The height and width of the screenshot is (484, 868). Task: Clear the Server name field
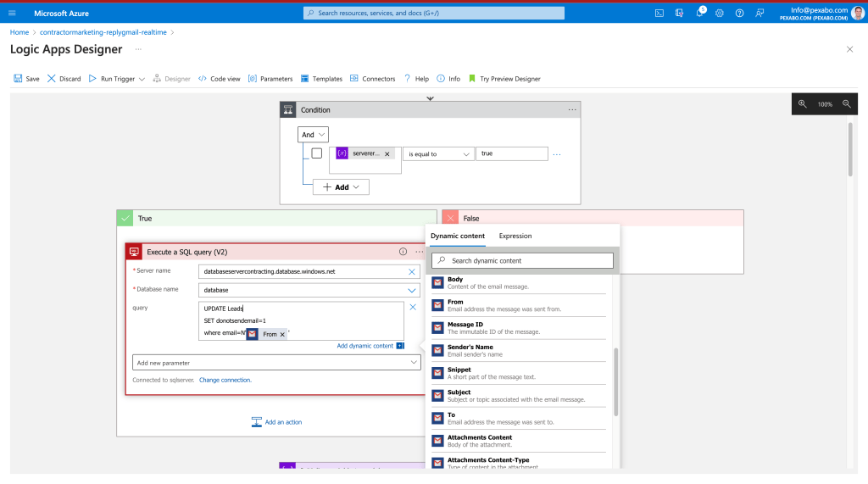tap(412, 272)
